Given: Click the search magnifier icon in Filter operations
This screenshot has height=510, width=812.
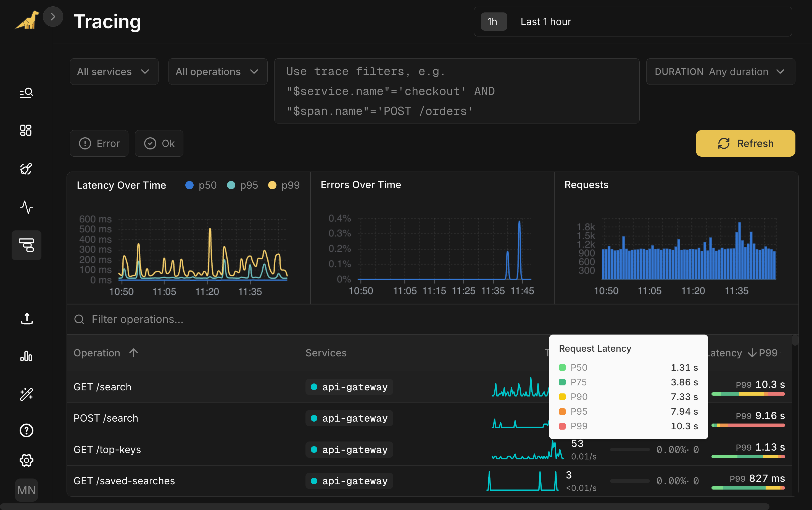Looking at the screenshot, I should click(79, 319).
